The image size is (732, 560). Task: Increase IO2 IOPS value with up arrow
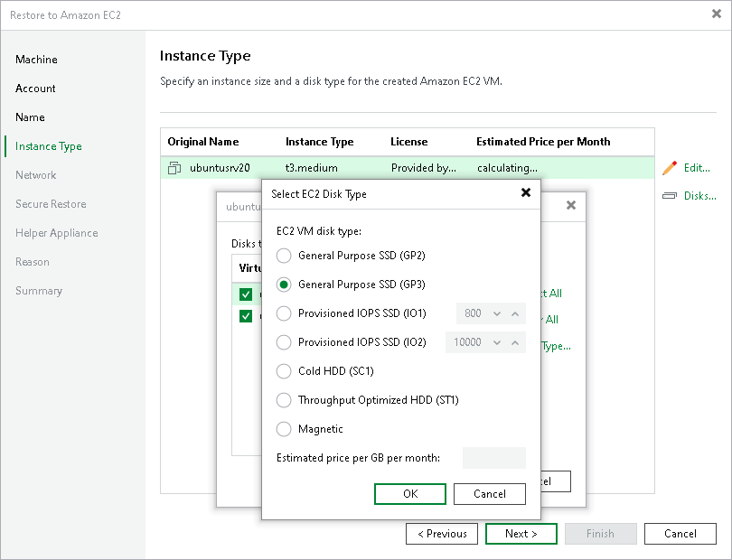515,343
